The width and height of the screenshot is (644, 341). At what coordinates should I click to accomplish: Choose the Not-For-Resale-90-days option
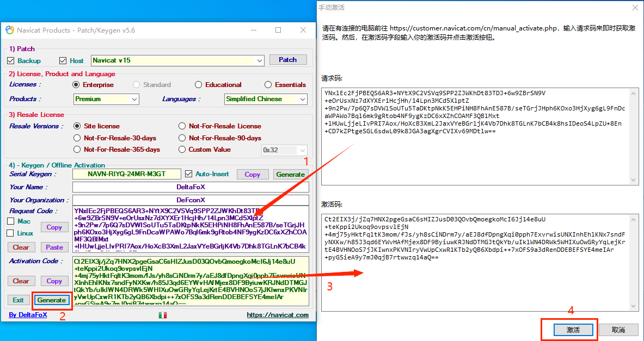[182, 138]
